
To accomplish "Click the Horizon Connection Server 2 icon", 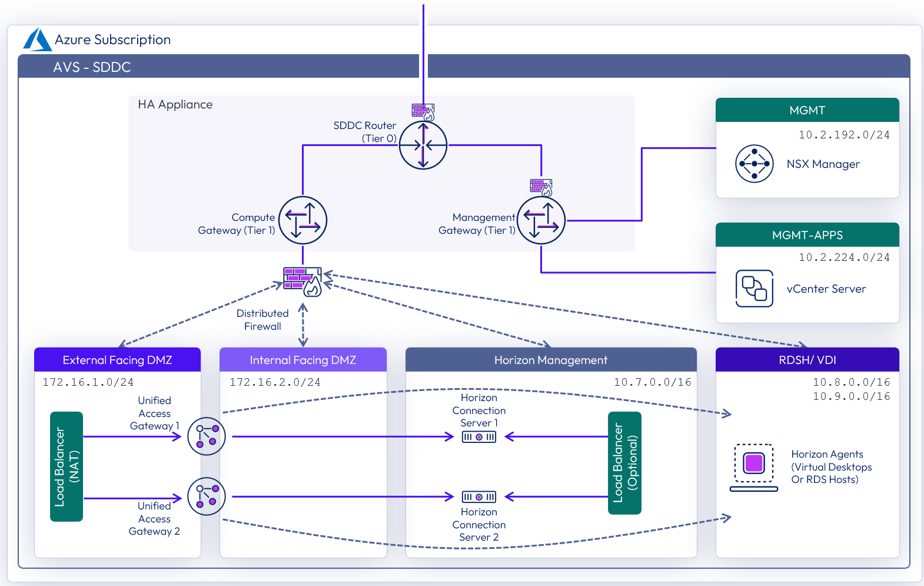I will tap(478, 497).
